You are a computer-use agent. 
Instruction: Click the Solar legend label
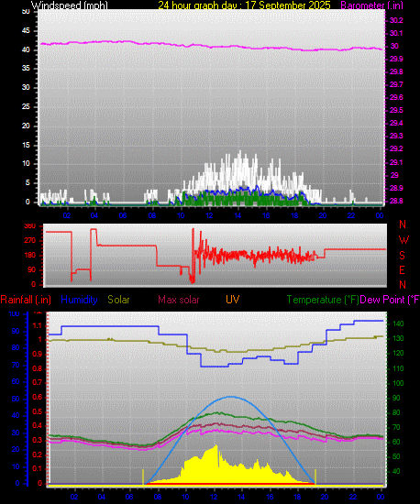(x=118, y=300)
